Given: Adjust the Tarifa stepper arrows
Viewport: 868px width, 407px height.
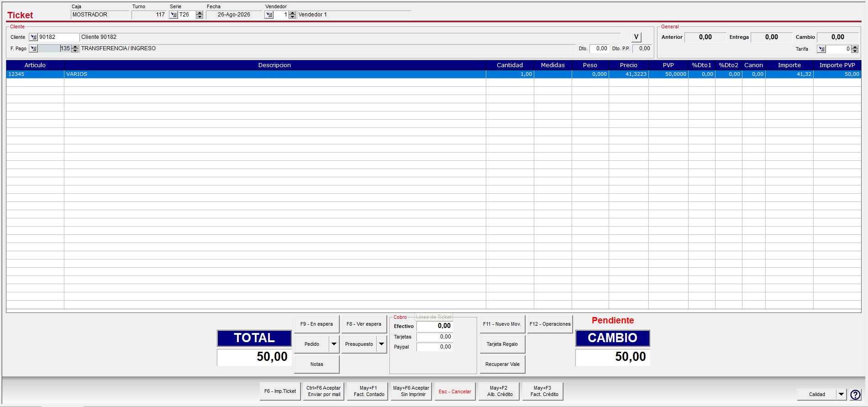Looking at the screenshot, I should tap(855, 49).
